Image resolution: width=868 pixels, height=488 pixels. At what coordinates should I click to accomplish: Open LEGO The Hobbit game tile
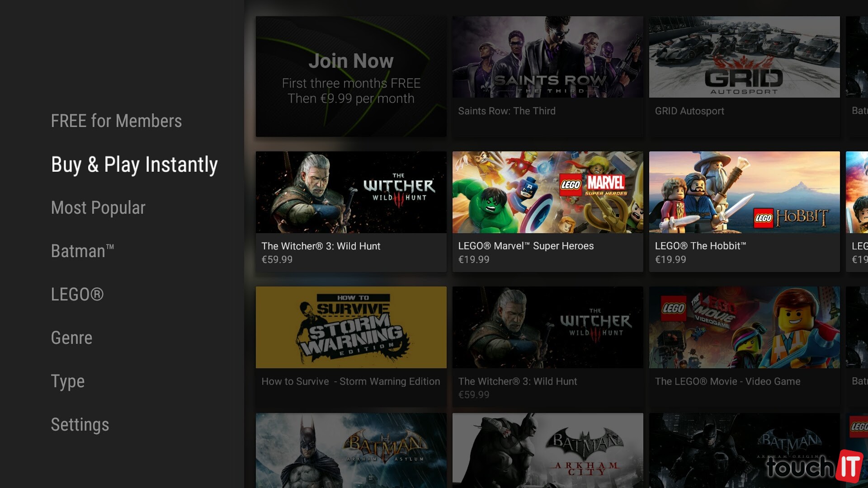744,192
